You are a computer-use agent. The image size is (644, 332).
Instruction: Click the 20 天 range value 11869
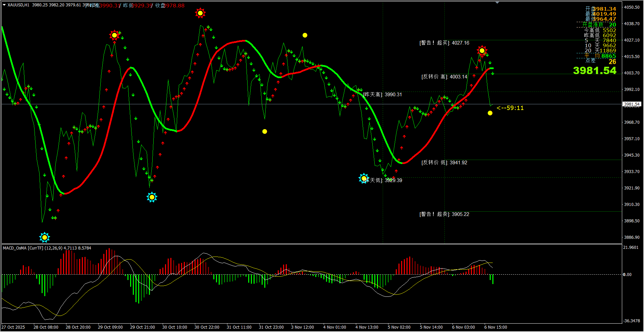608,51
